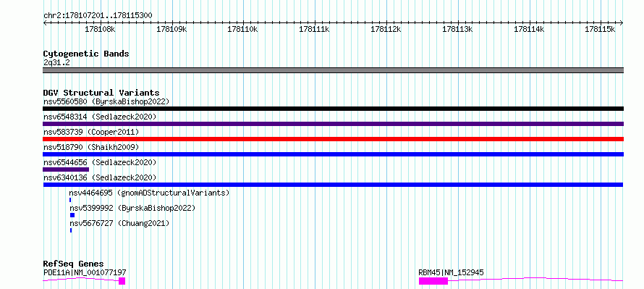The height and width of the screenshot is (289, 644).
Task: Select the small blue nsv5399992 variant block
Action: (x=72, y=215)
